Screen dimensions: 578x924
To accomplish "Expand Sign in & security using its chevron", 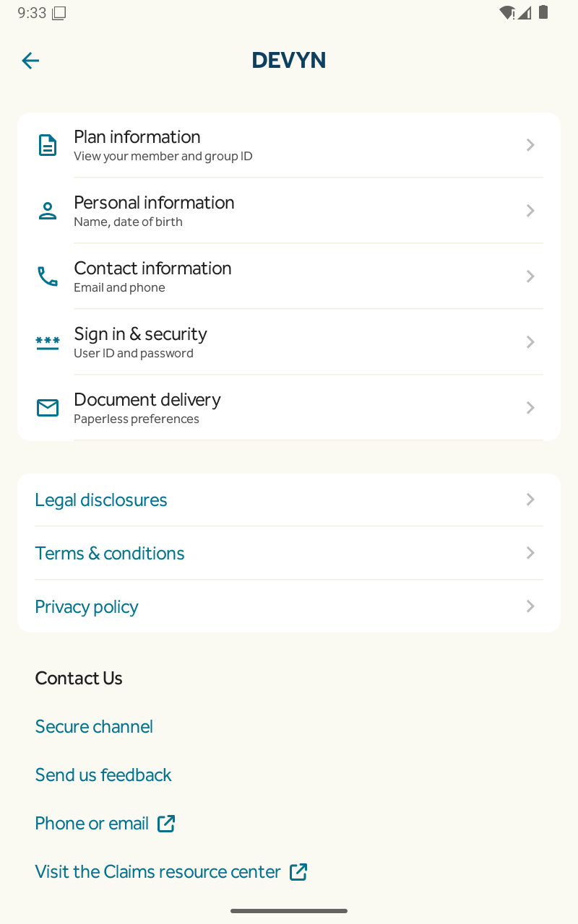I will [530, 342].
